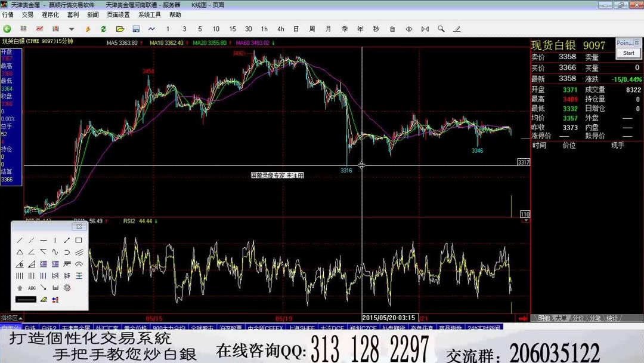Enable the 30-minute chart period
Screen dimensions: 644x363
[x=249, y=29]
